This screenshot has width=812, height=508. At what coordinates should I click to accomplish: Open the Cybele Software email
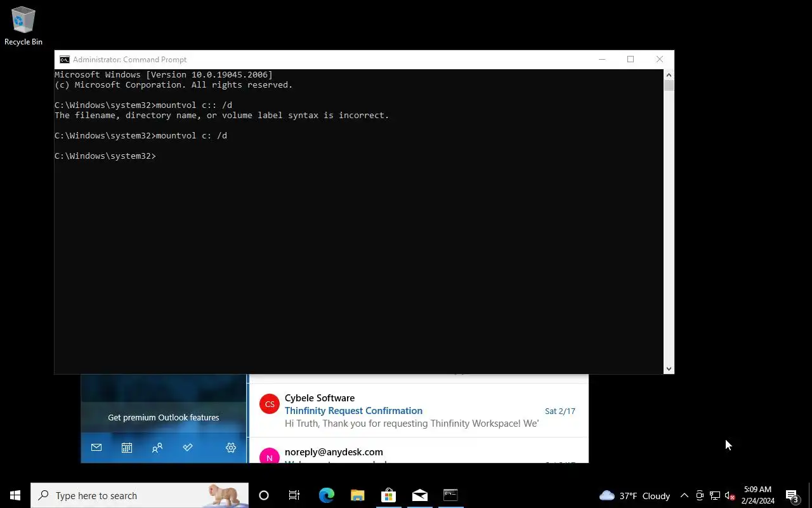click(419, 410)
